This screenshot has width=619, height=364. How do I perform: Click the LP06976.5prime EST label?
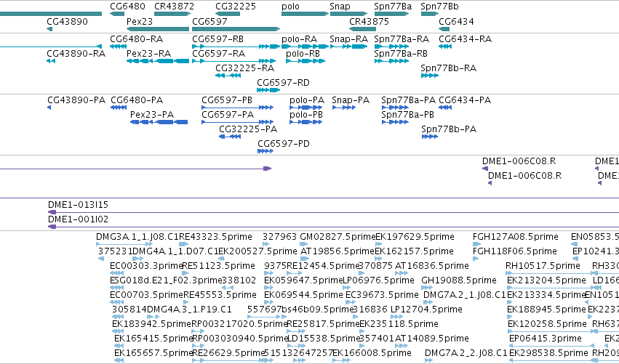pos(378,280)
